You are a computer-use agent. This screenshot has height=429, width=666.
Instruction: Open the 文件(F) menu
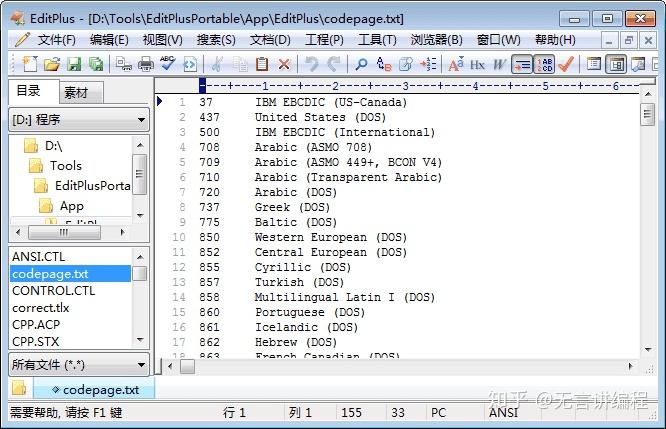coord(56,40)
